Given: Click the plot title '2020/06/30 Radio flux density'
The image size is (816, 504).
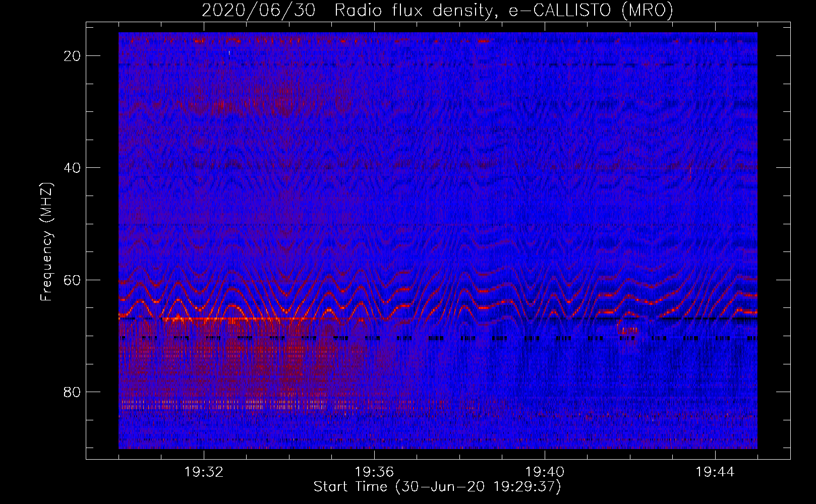Looking at the screenshot, I should click(437, 10).
